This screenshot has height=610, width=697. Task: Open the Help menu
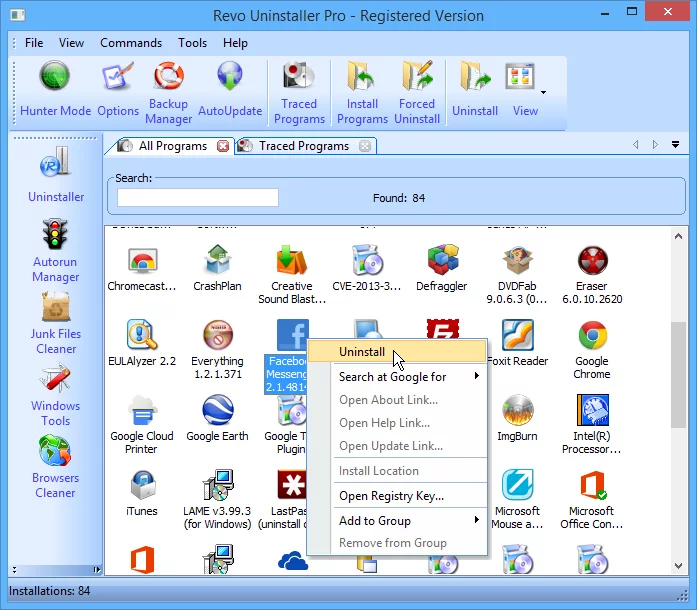[x=235, y=43]
